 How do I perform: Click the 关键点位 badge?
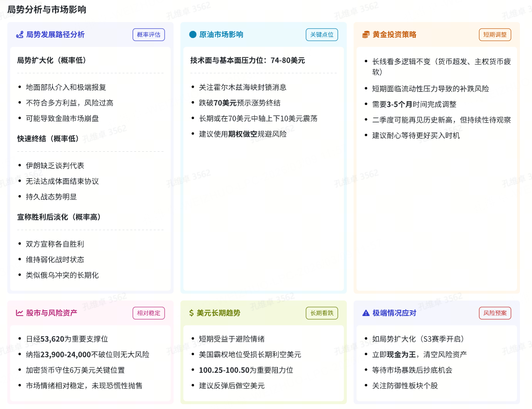coord(322,35)
